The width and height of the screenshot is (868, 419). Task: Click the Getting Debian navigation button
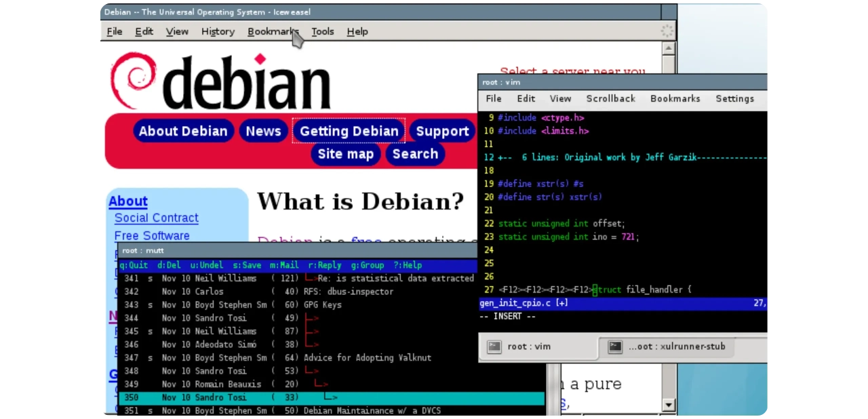point(349,131)
